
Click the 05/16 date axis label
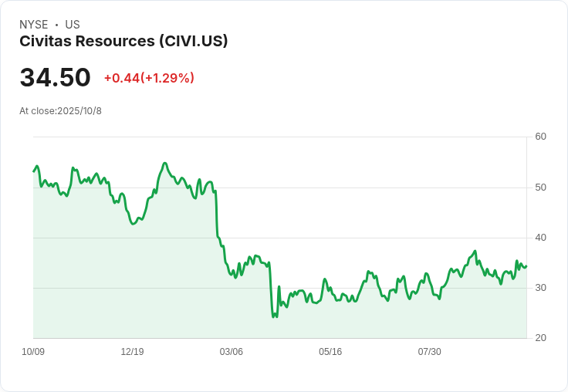(x=330, y=352)
